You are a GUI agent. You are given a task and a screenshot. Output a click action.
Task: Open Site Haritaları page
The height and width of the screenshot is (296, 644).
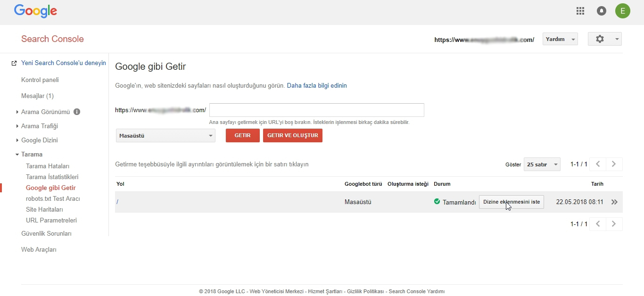point(44,209)
